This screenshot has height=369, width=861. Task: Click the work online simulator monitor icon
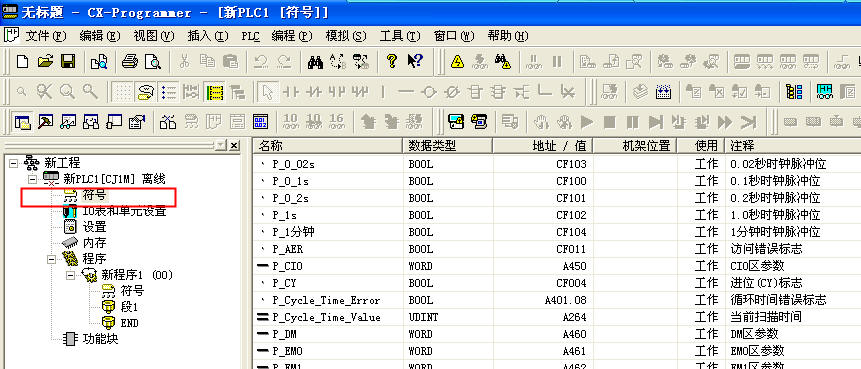coord(456,122)
